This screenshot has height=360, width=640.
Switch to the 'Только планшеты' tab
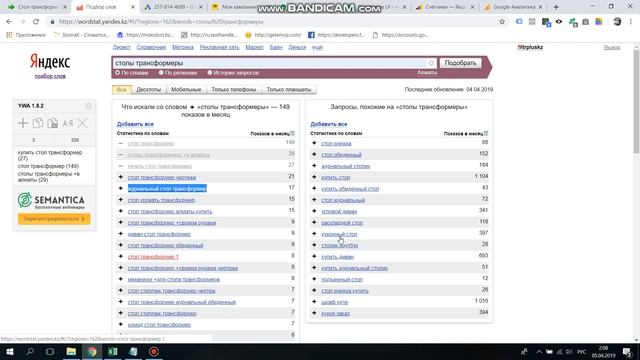coord(289,89)
